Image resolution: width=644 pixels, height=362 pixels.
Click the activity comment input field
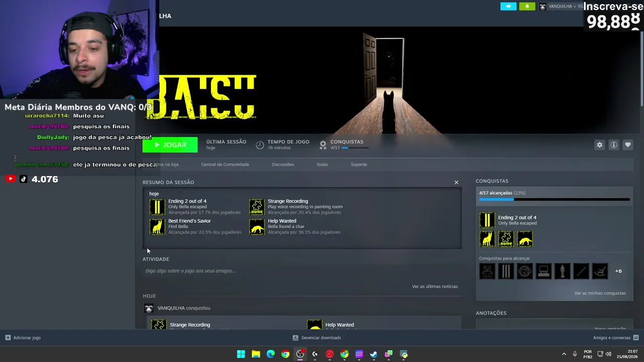302,271
